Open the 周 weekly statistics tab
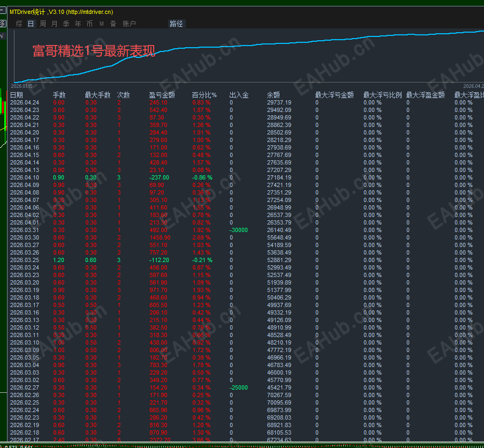The image size is (484, 448). 43,24
